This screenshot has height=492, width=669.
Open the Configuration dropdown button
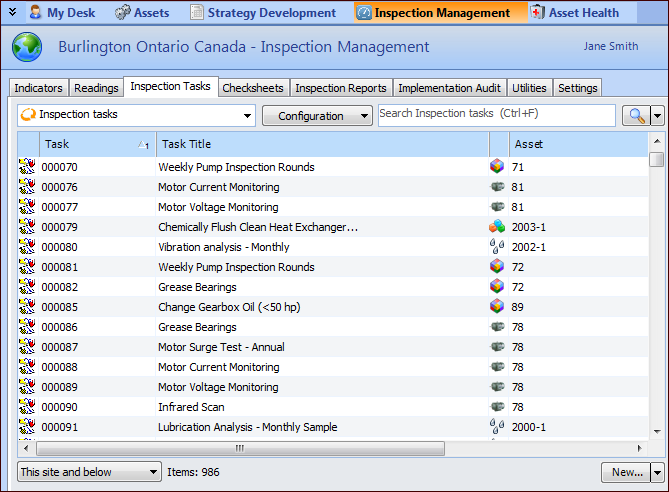(x=317, y=116)
